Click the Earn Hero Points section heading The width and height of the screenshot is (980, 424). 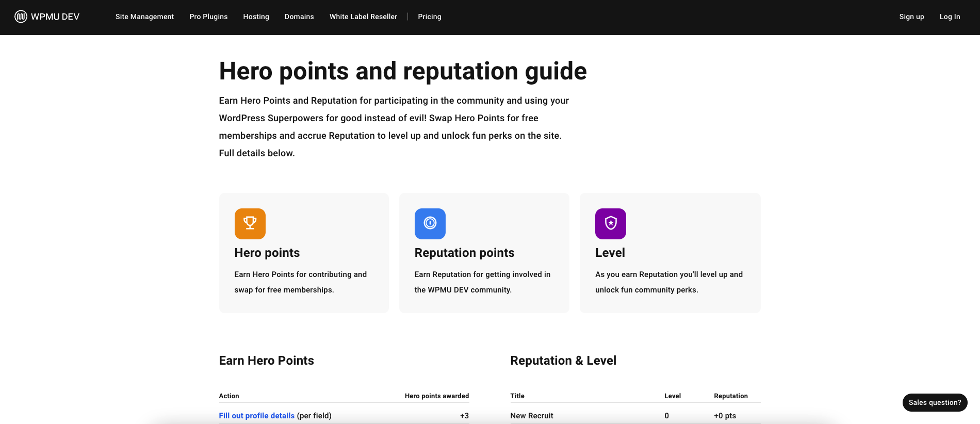click(267, 361)
